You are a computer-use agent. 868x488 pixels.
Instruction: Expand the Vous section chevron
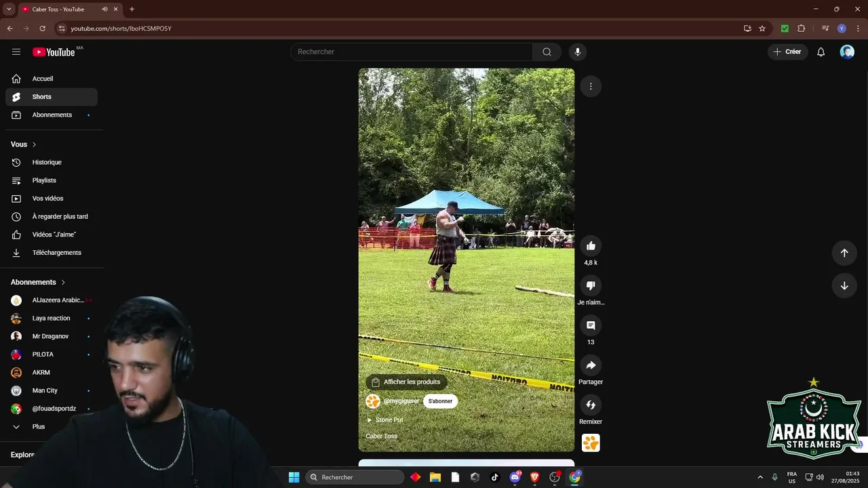[35, 144]
